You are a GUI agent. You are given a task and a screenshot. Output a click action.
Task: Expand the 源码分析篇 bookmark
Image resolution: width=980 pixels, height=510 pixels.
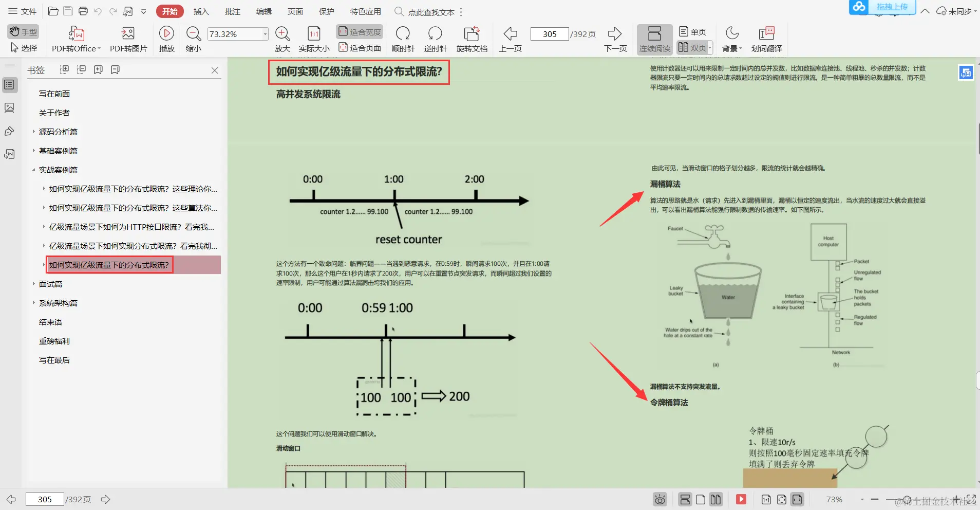34,132
